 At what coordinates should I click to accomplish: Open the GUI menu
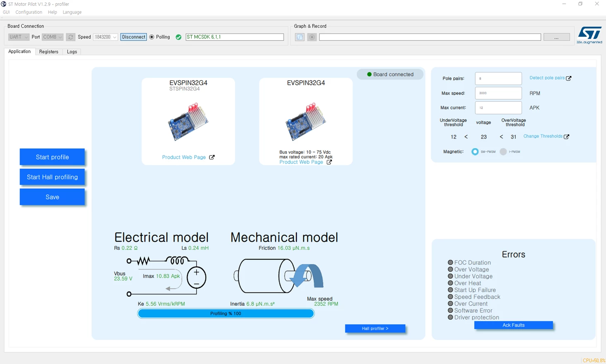(6, 12)
